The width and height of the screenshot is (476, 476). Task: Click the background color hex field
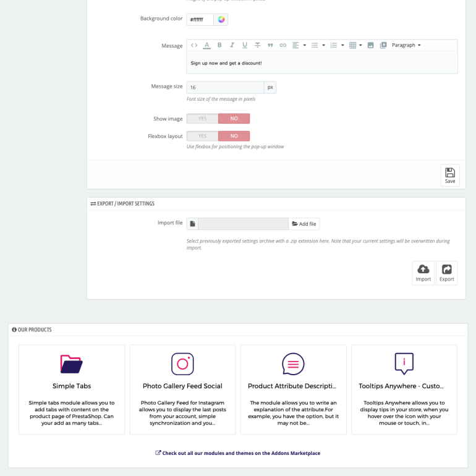[x=200, y=20]
